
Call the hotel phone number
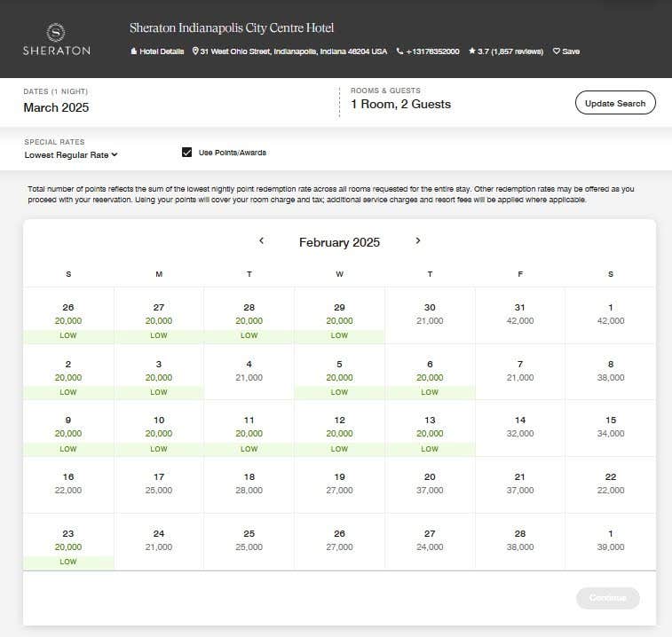[428, 51]
